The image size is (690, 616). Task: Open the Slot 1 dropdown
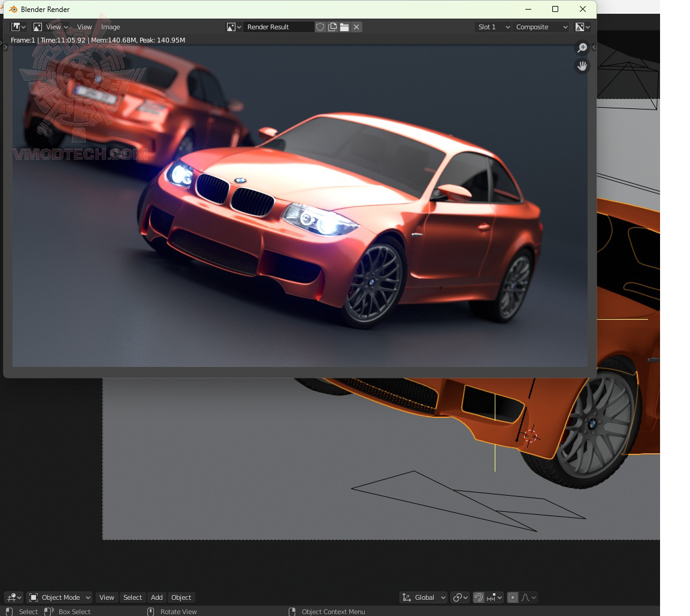pyautogui.click(x=492, y=27)
